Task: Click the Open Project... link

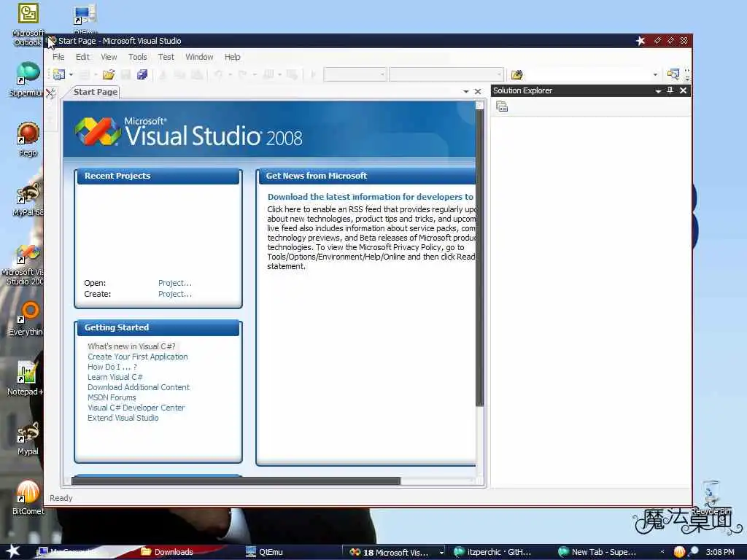Action: coord(175,283)
